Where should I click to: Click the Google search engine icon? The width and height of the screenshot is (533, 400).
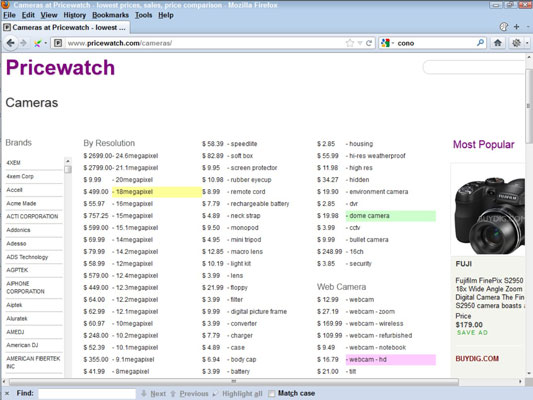pyautogui.click(x=385, y=43)
